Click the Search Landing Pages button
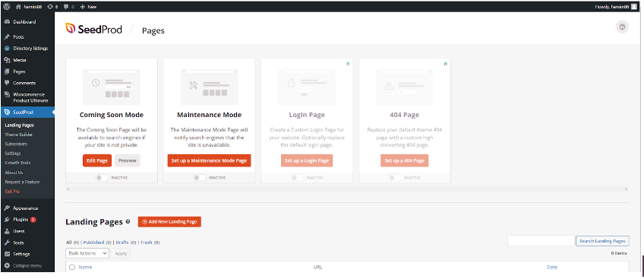 (602, 241)
